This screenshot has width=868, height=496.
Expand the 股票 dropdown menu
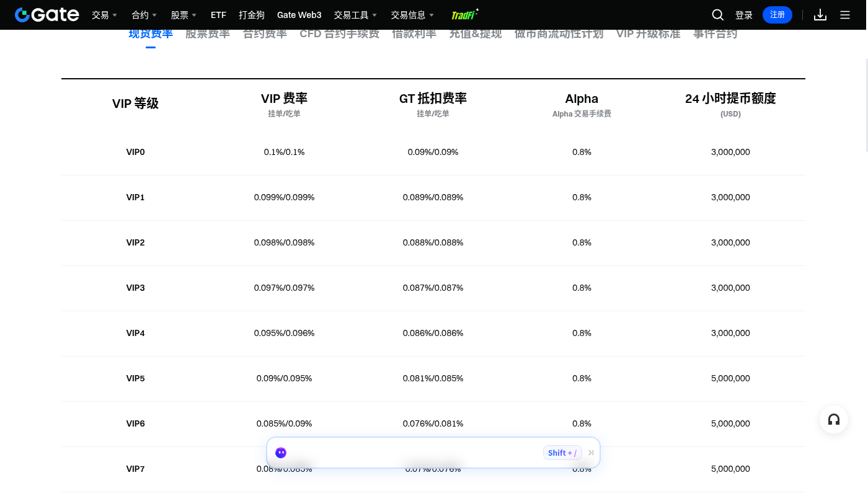point(184,15)
